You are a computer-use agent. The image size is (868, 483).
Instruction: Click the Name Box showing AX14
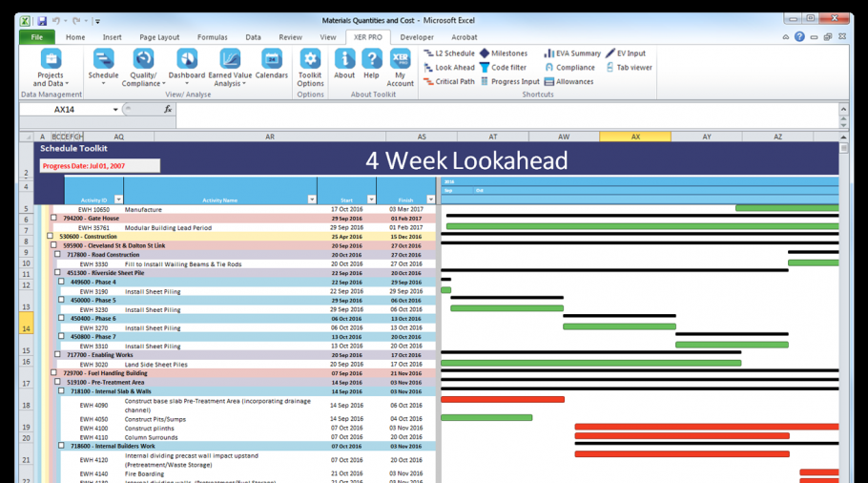64,110
